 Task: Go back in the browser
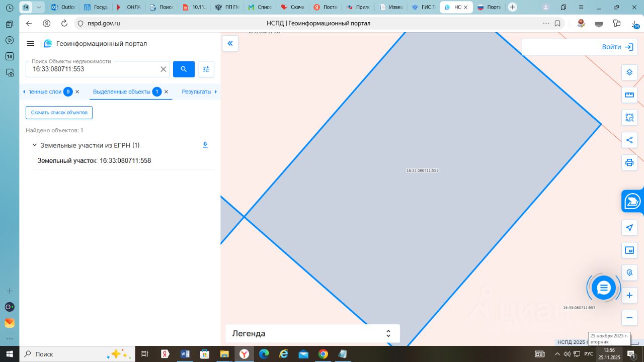click(29, 24)
